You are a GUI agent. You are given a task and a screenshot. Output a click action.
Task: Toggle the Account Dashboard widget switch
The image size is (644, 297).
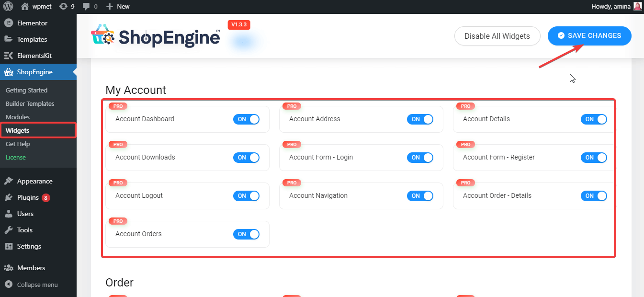[246, 119]
